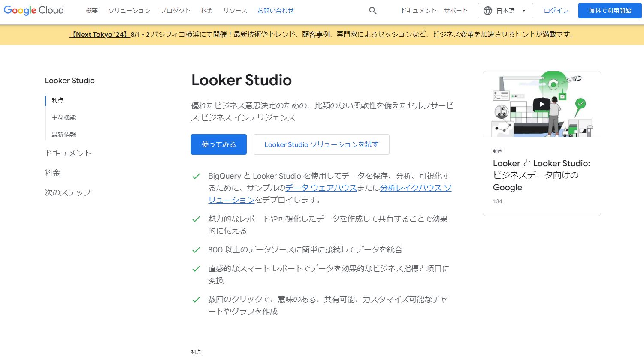This screenshot has width=644, height=360.
Task: Open the 概要 menu
Action: coord(92,11)
